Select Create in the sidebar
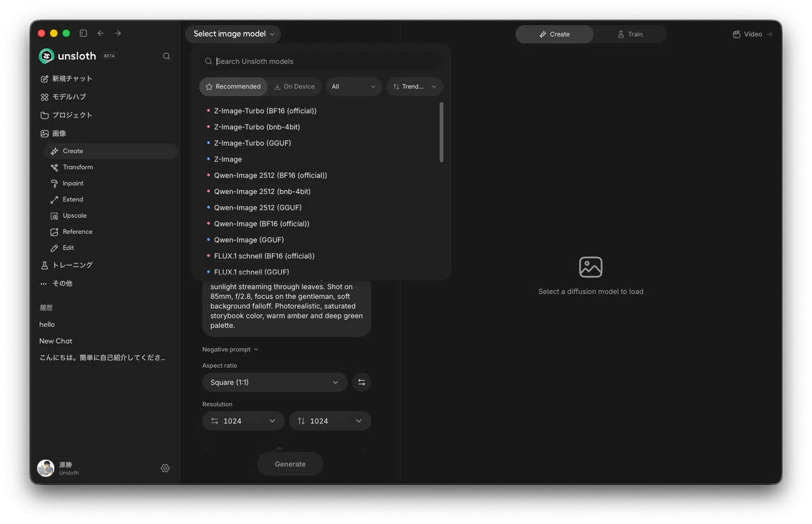Image resolution: width=812 pixels, height=524 pixels. coord(111,151)
